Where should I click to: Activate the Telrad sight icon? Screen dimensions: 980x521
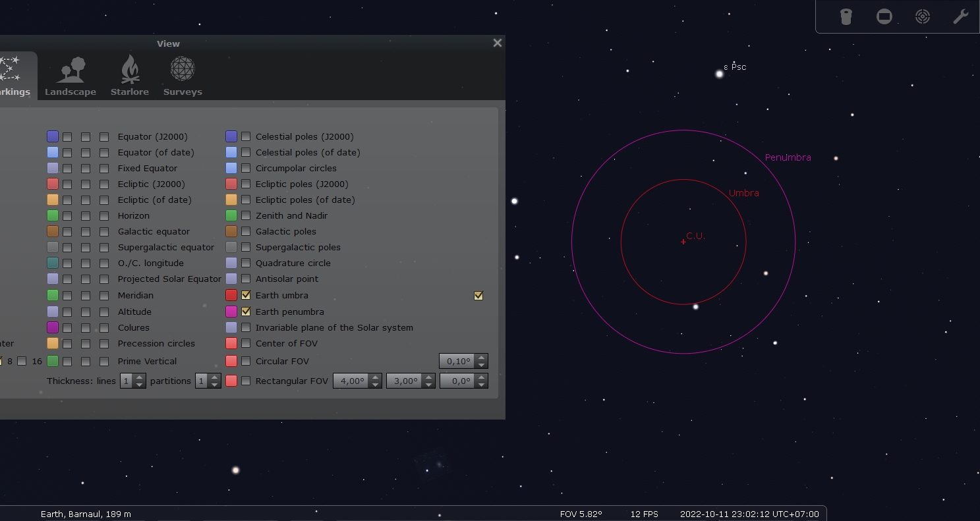923,16
